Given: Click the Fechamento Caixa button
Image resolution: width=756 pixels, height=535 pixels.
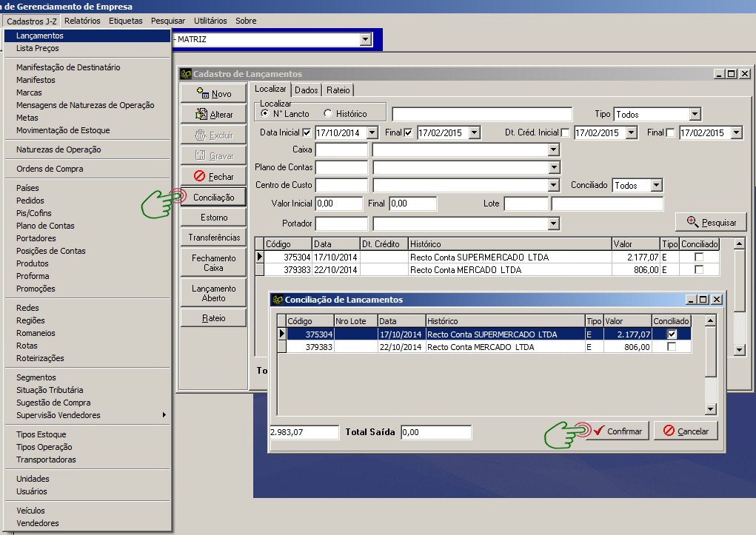Looking at the screenshot, I should pyautogui.click(x=213, y=263).
